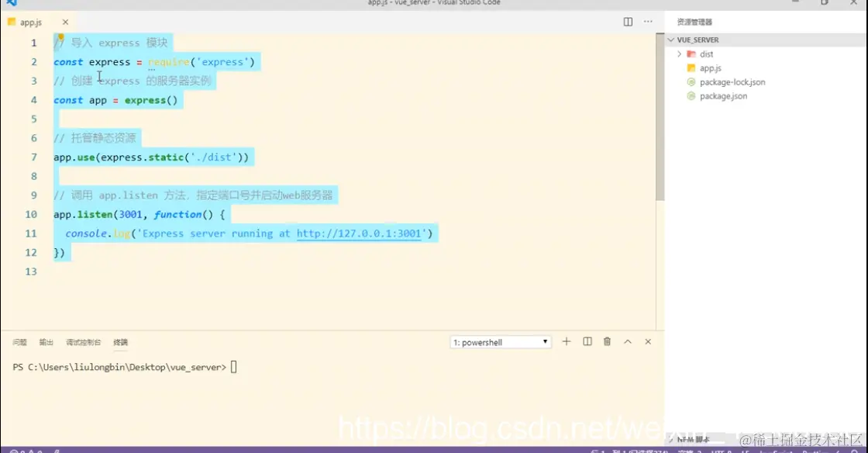Expand the dist folder chevron
Screen dimensions: 868x453
click(x=679, y=54)
